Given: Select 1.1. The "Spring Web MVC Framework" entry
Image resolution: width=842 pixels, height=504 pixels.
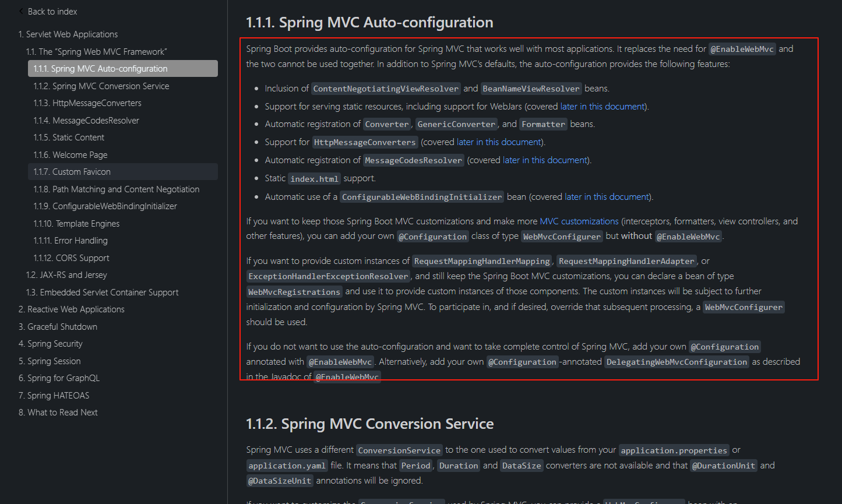Looking at the screenshot, I should point(97,52).
